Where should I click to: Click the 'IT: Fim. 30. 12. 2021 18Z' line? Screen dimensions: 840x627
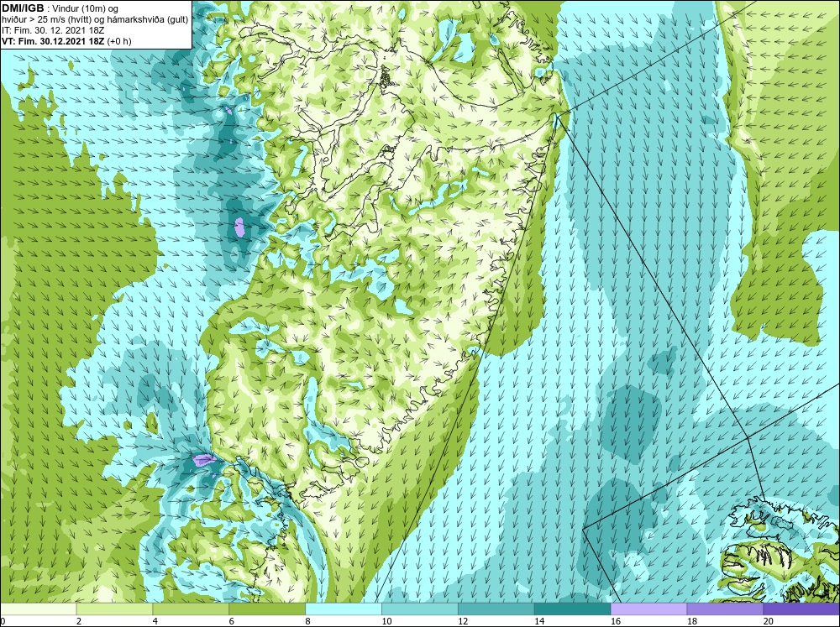[52, 30]
